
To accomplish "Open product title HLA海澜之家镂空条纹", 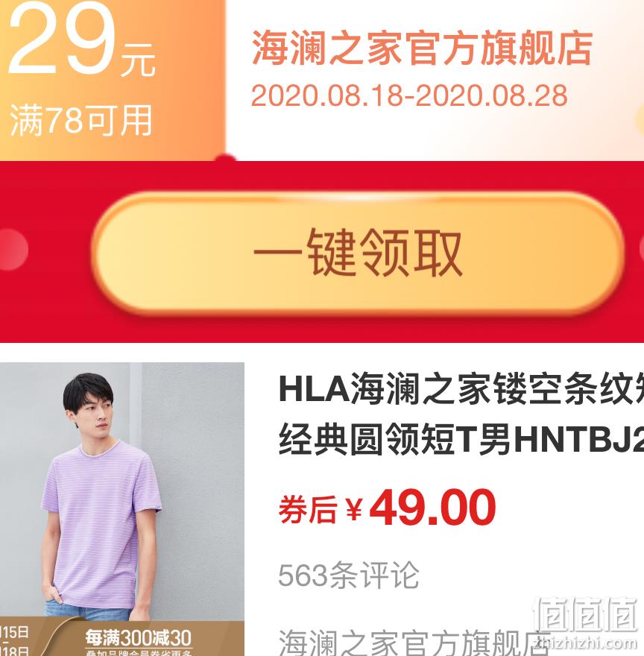I will [461, 389].
